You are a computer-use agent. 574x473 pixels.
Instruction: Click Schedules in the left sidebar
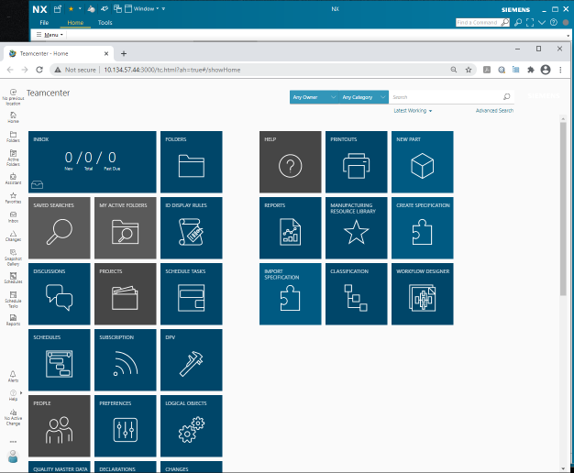(13, 278)
